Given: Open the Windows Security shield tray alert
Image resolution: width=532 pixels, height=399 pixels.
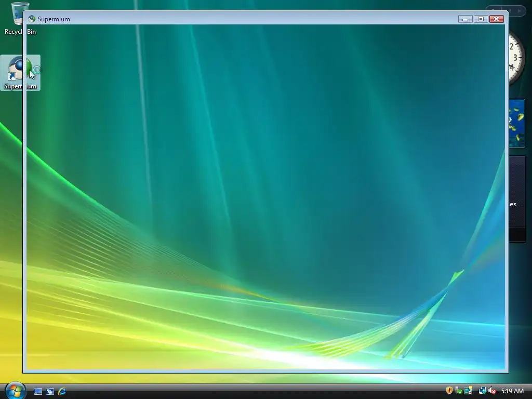Looking at the screenshot, I should click(449, 391).
